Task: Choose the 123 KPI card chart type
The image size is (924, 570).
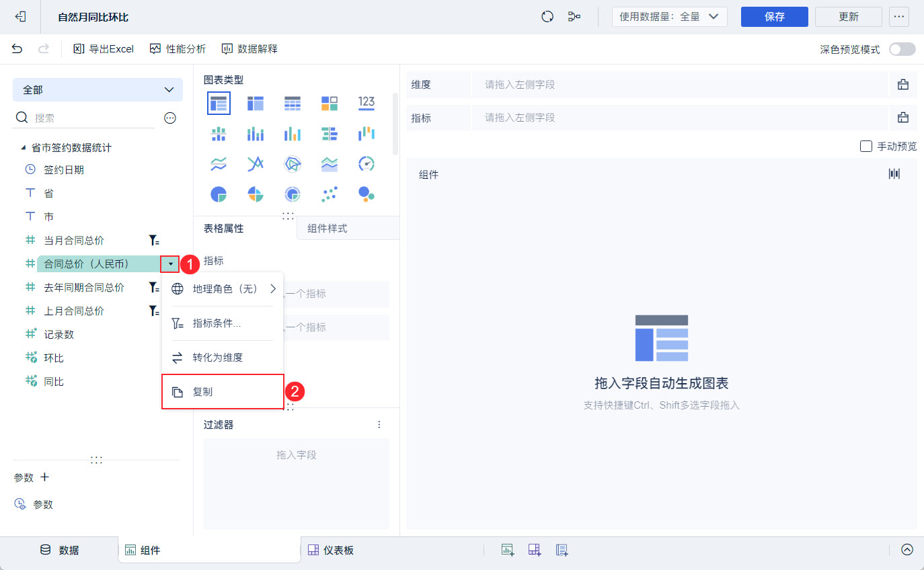Action: 367,103
